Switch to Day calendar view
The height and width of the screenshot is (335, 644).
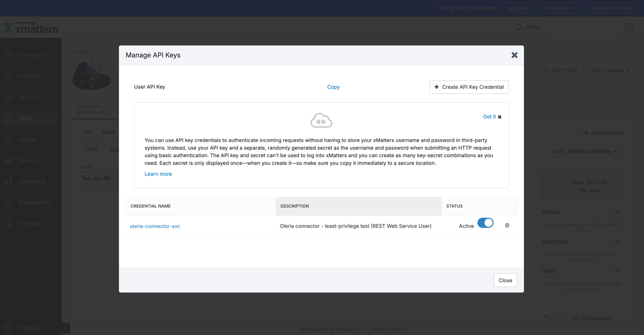[x=88, y=132]
